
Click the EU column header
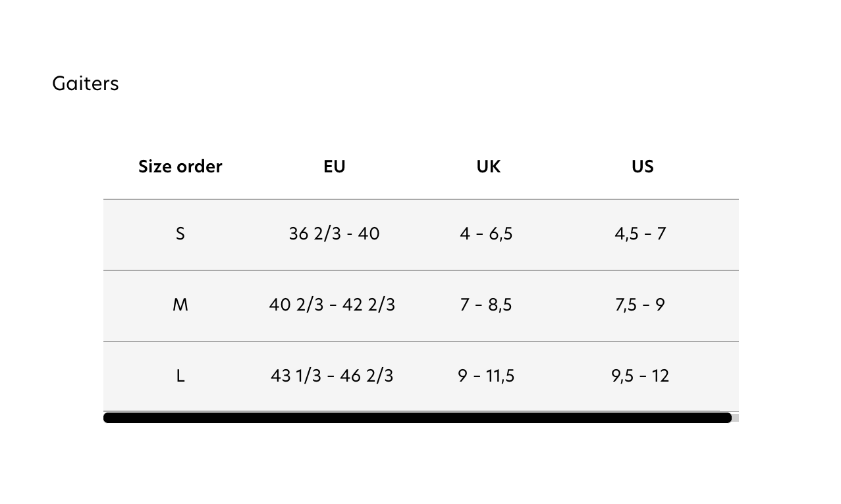[x=334, y=166]
